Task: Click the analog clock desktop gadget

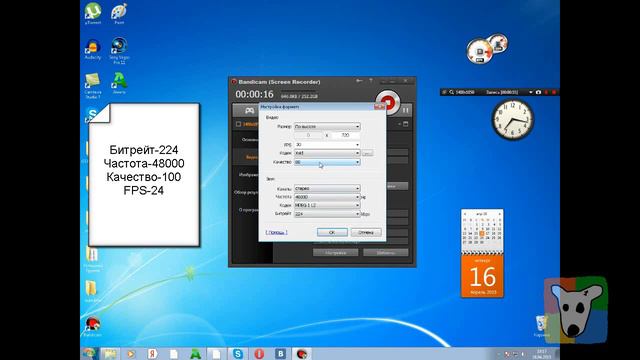Action: (513, 120)
